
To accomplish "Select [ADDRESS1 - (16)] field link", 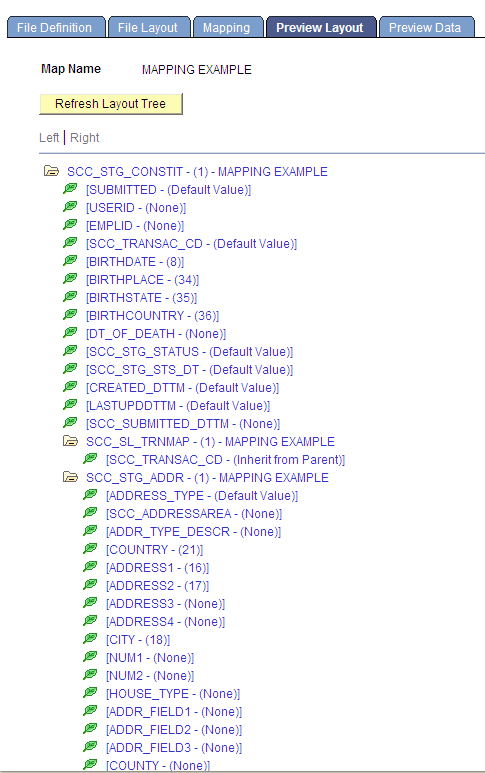I will (157, 567).
